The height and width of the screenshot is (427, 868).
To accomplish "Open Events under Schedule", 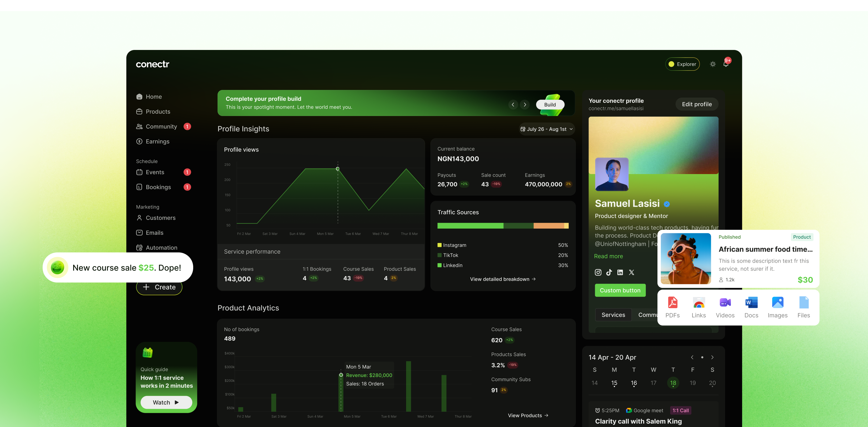I will (x=150, y=172).
